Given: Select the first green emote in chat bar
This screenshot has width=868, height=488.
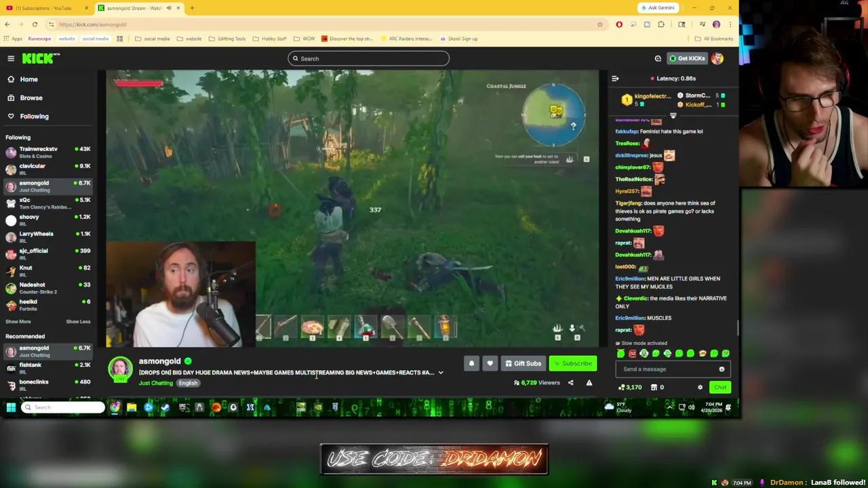Looking at the screenshot, I should click(620, 353).
